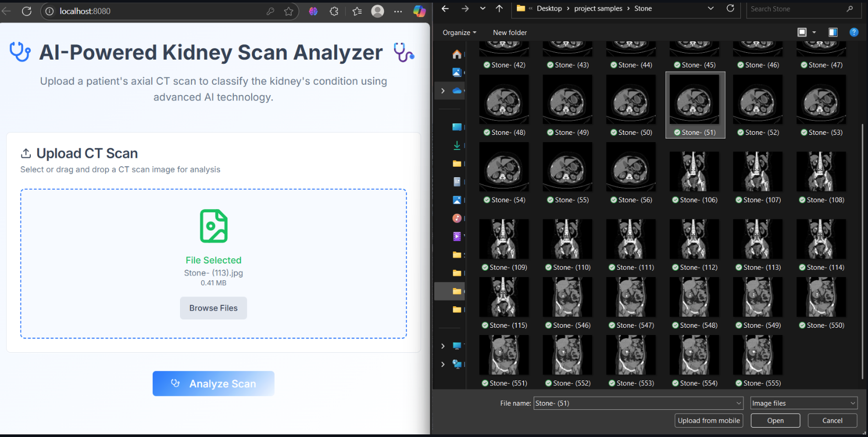Expand This PC node in sidebar
Viewport: 868px width, 437px height.
(x=443, y=346)
